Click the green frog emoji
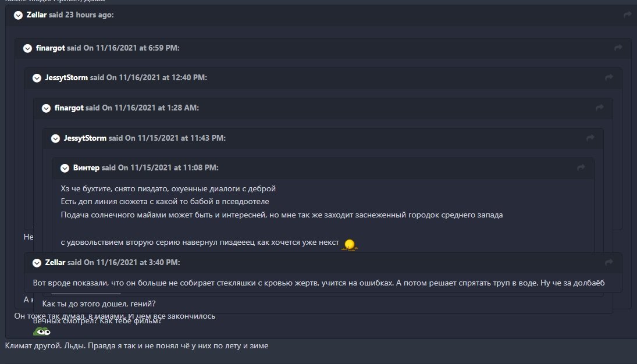The height and width of the screenshot is (364, 637). tap(41, 331)
